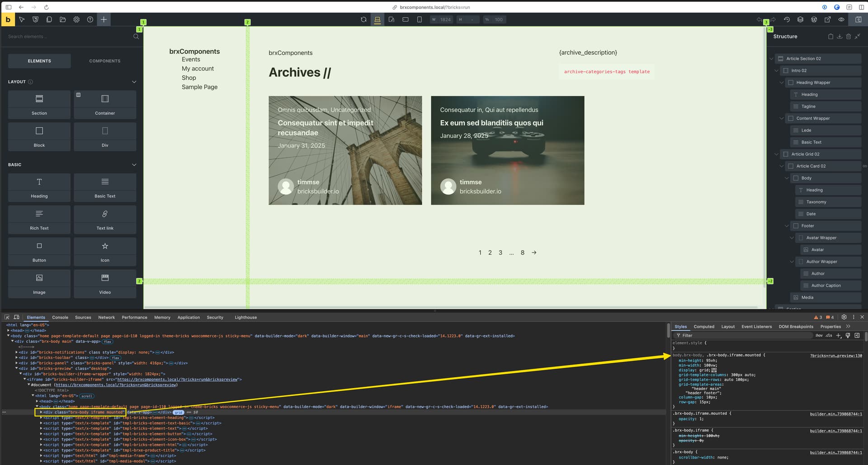Switch to tablet portrait breakpoint
This screenshot has height=465, width=868.
coord(392,19)
